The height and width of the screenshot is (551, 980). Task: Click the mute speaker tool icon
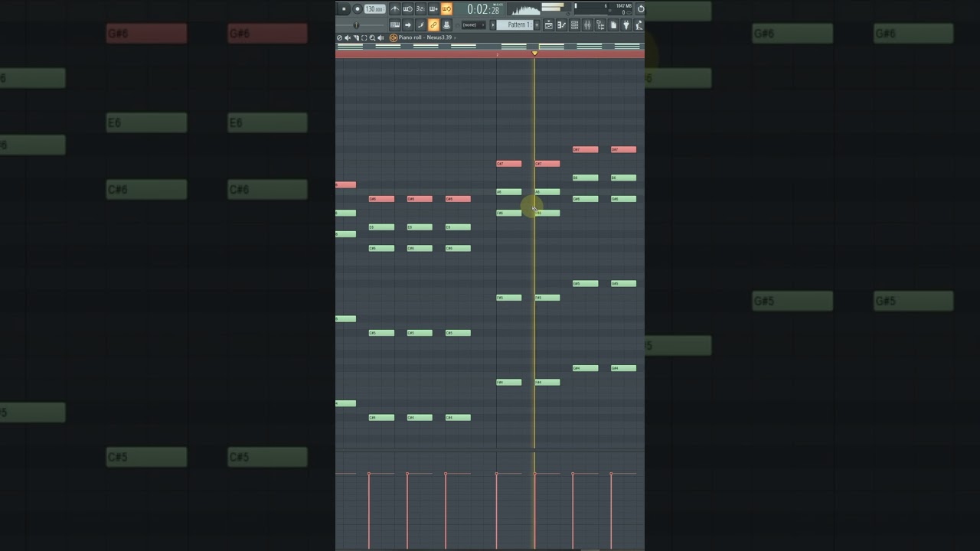pos(348,37)
